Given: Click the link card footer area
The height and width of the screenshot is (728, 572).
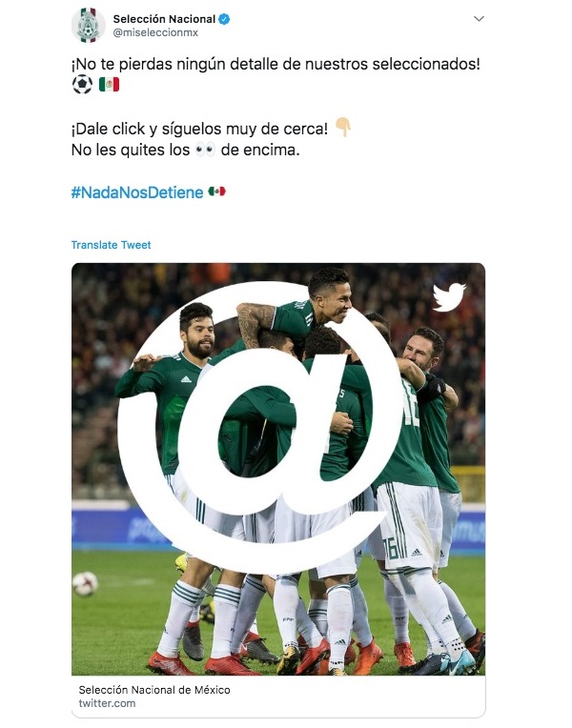Looking at the screenshot, I should pyautogui.click(x=278, y=697).
